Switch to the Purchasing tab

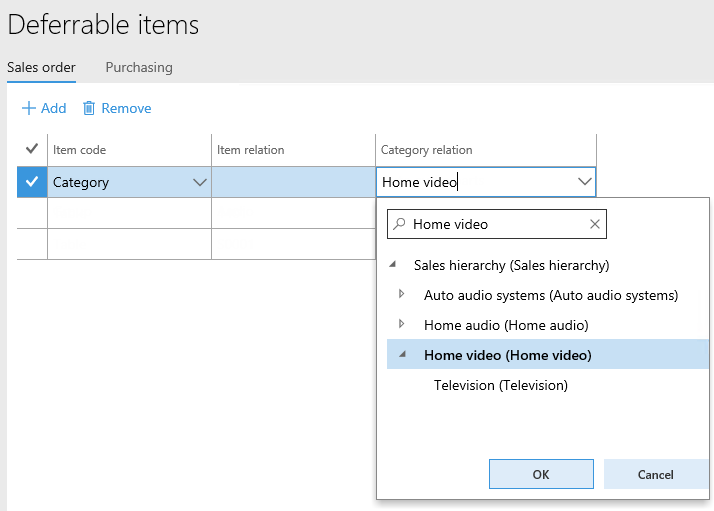coord(139,68)
